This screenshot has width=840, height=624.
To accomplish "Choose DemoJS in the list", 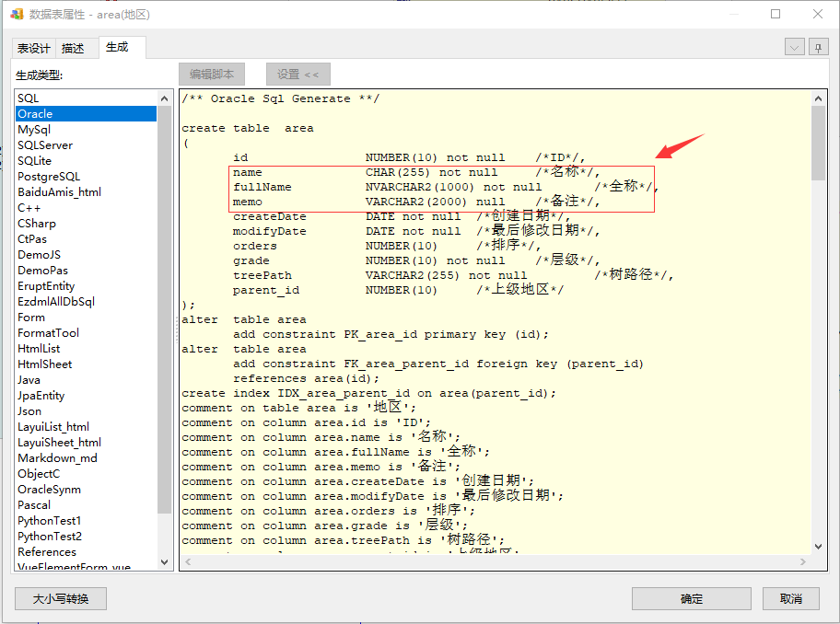I will [87, 254].
